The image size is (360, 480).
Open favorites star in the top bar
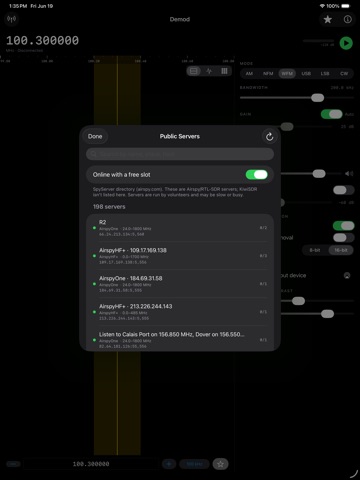tap(328, 20)
